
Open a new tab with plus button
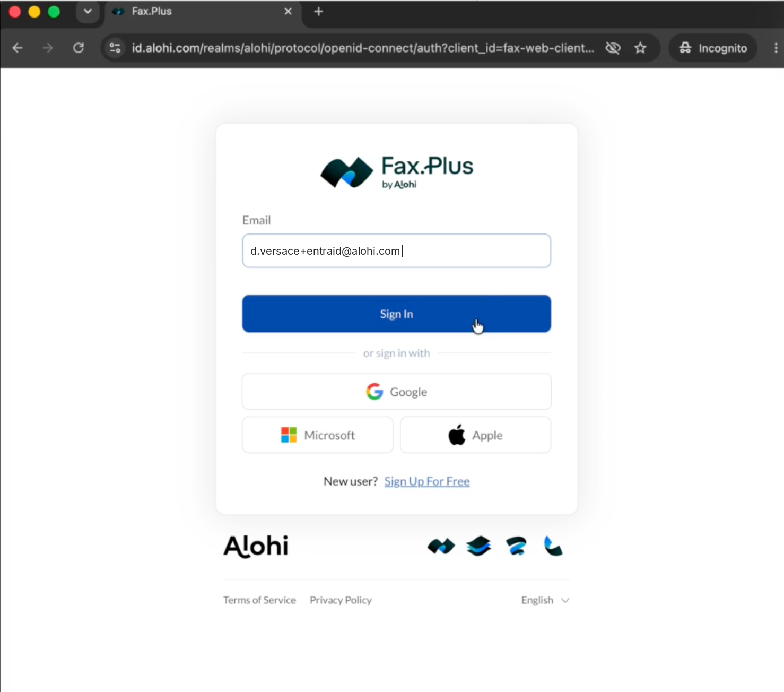[318, 11]
